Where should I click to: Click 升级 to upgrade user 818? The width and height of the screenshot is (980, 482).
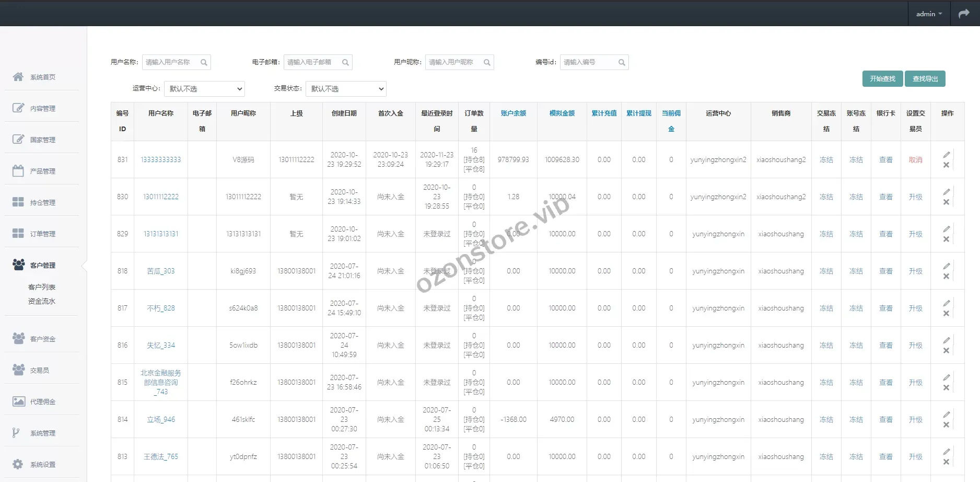pyautogui.click(x=916, y=271)
